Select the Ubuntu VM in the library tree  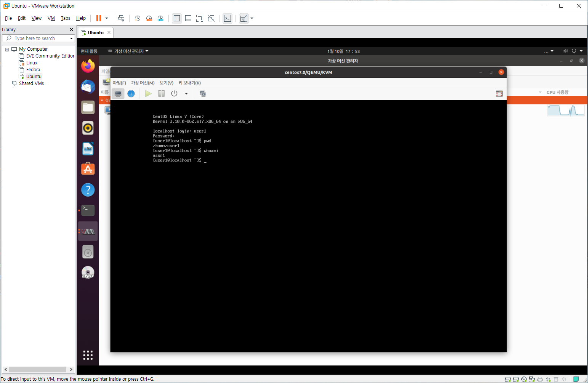pyautogui.click(x=30, y=77)
